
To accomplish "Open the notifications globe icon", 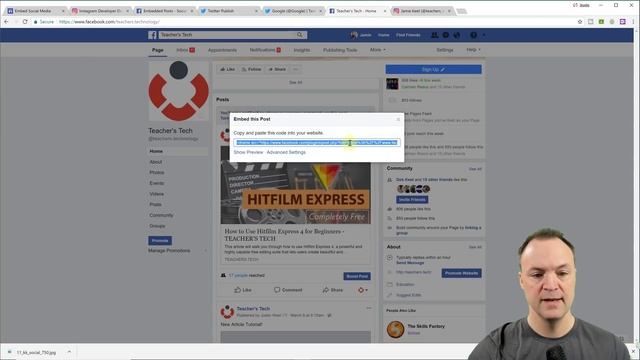I will pyautogui.click(x=457, y=35).
